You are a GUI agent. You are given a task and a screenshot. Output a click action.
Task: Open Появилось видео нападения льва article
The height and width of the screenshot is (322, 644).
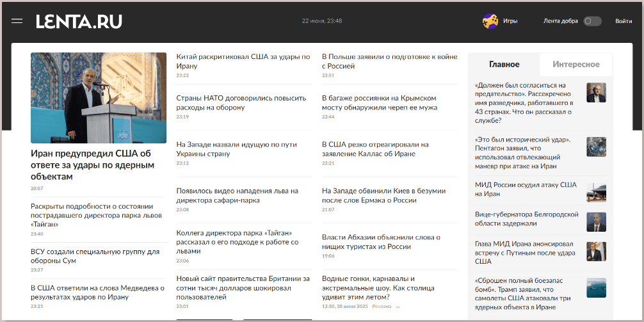(237, 195)
